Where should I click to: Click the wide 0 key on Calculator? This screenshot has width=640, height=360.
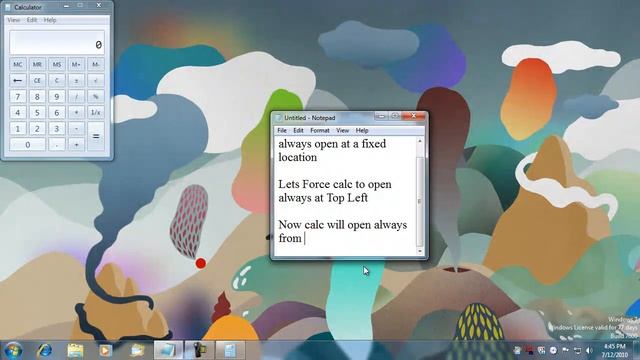(x=27, y=144)
